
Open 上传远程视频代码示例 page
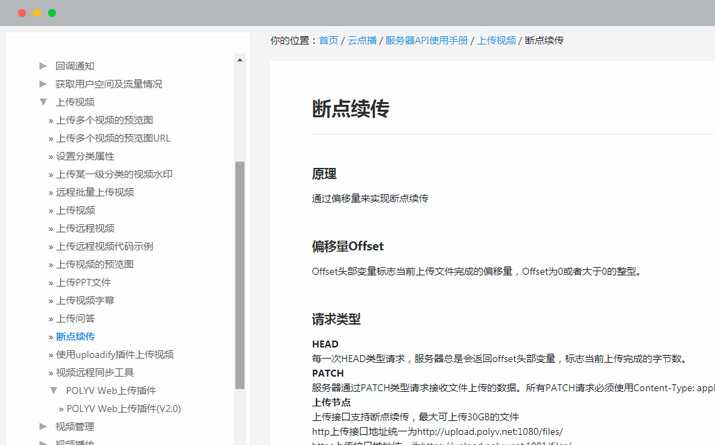pos(104,246)
